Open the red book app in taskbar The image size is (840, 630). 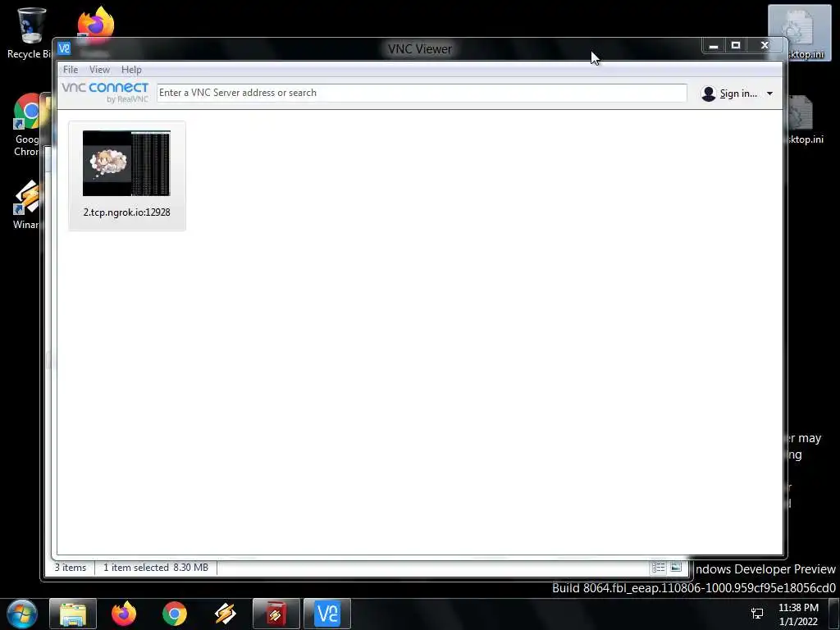coord(276,614)
